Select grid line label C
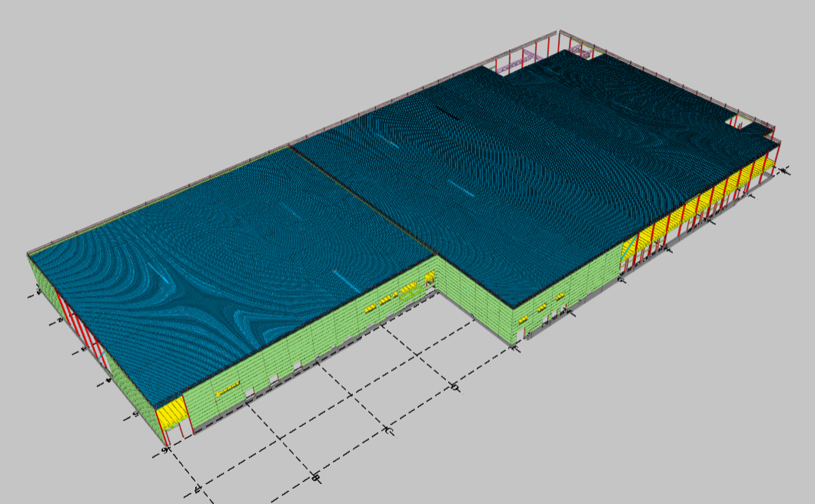 click(x=389, y=433)
